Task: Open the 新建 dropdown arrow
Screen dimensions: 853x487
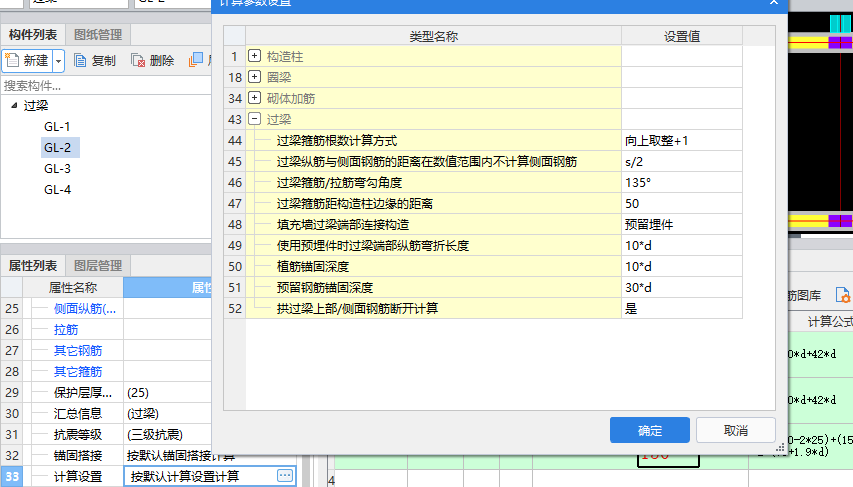Action: [59, 61]
